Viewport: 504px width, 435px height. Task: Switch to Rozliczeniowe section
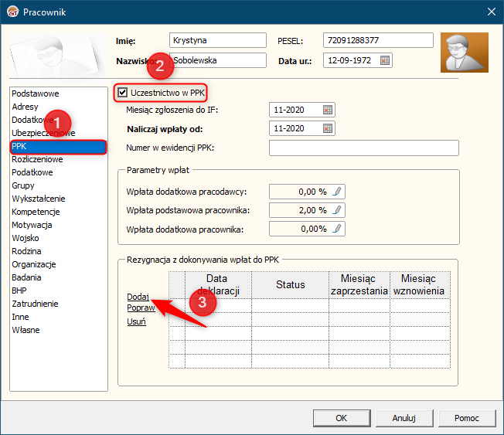coord(37,159)
